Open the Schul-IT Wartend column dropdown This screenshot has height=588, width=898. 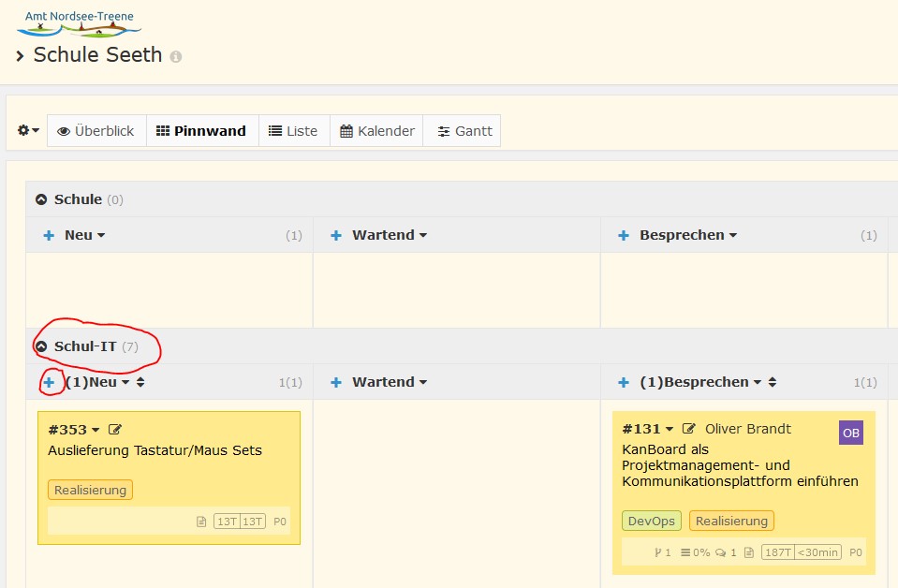423,383
